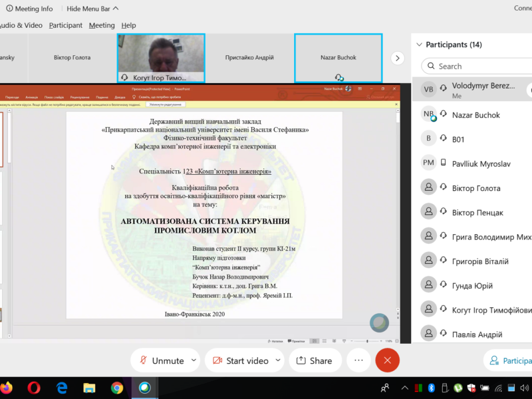Open Google Chrome from the taskbar
This screenshot has width=532, height=399.
point(117,388)
